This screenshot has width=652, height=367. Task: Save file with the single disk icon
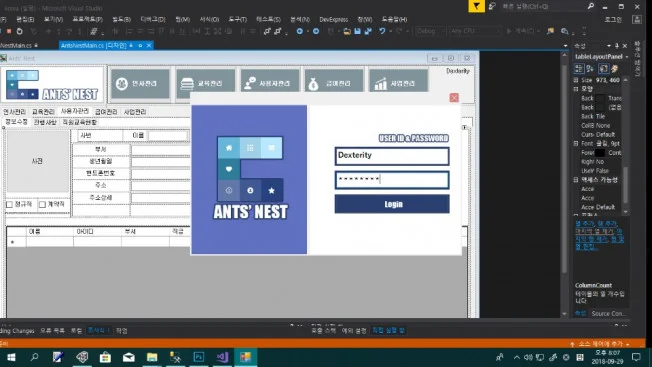pos(357,31)
